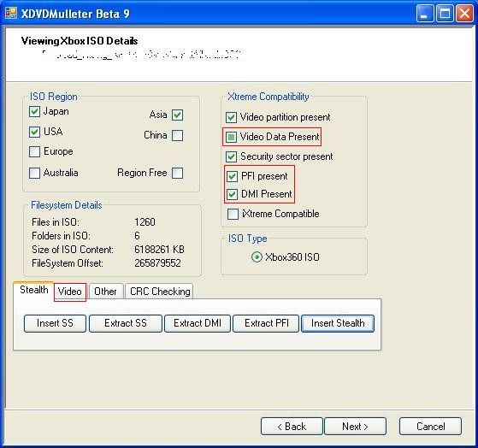The image size is (478, 448).
Task: Toggle Video Data Present checkbox
Action: pyautogui.click(x=231, y=137)
